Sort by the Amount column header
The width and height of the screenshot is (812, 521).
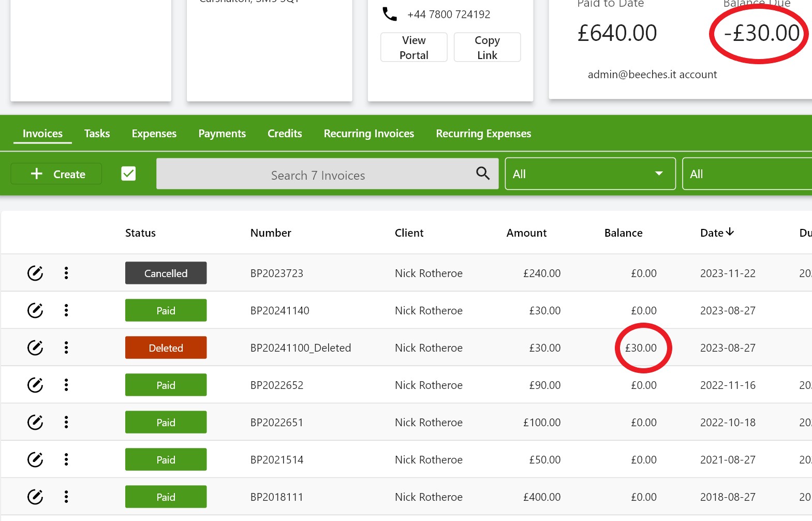526,233
